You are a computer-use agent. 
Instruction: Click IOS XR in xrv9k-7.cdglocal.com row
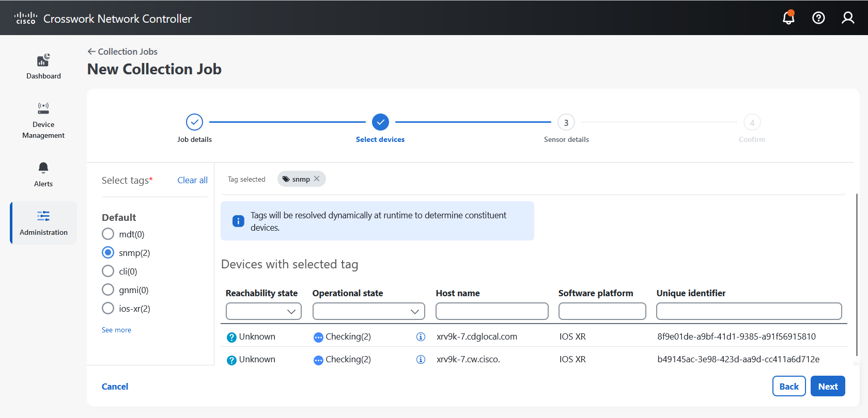[x=572, y=336]
